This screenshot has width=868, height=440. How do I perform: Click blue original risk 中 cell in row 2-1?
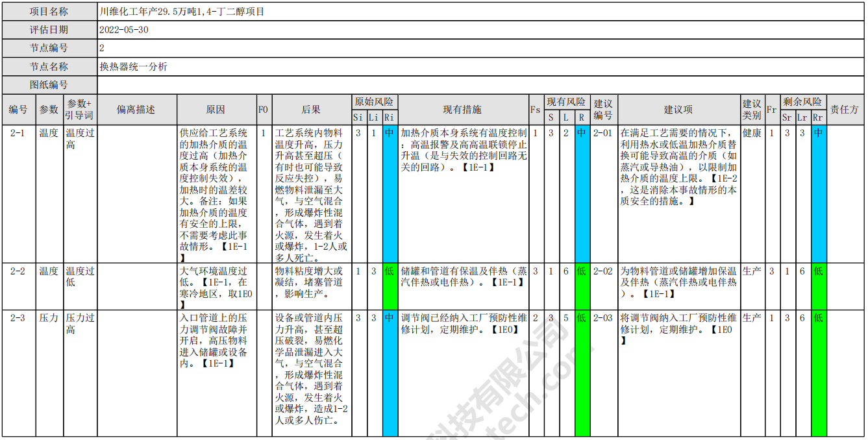pyautogui.click(x=390, y=194)
